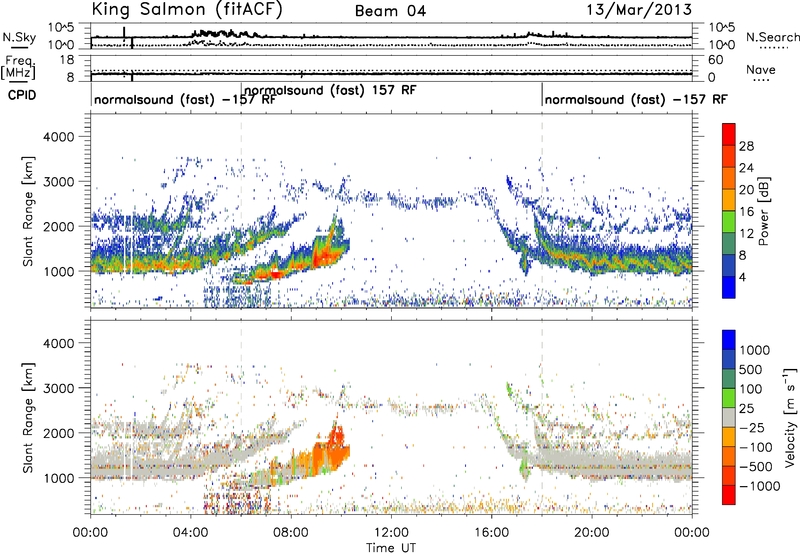
Task: Click the "60" tick on Nave axis
Action: click(715, 60)
